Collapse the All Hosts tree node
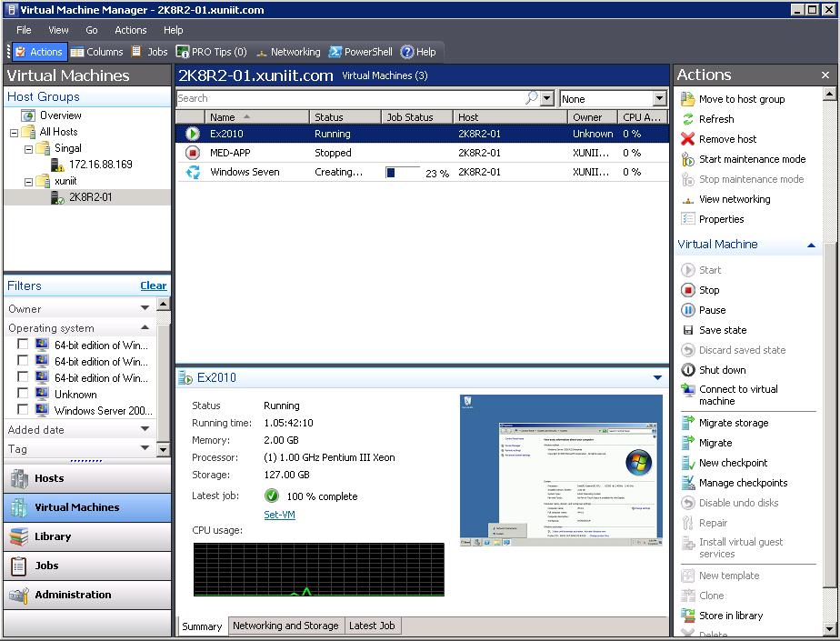This screenshot has height=641, width=840. point(15,133)
